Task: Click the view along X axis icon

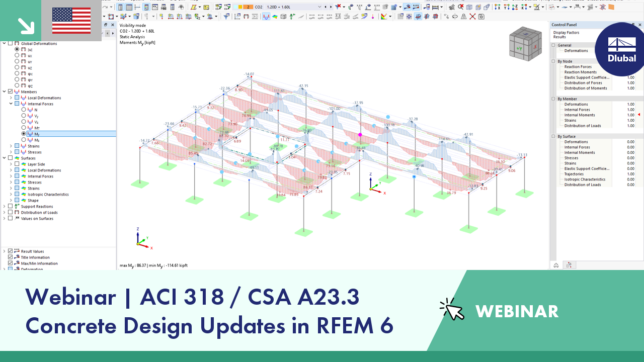Action: (x=498, y=7)
